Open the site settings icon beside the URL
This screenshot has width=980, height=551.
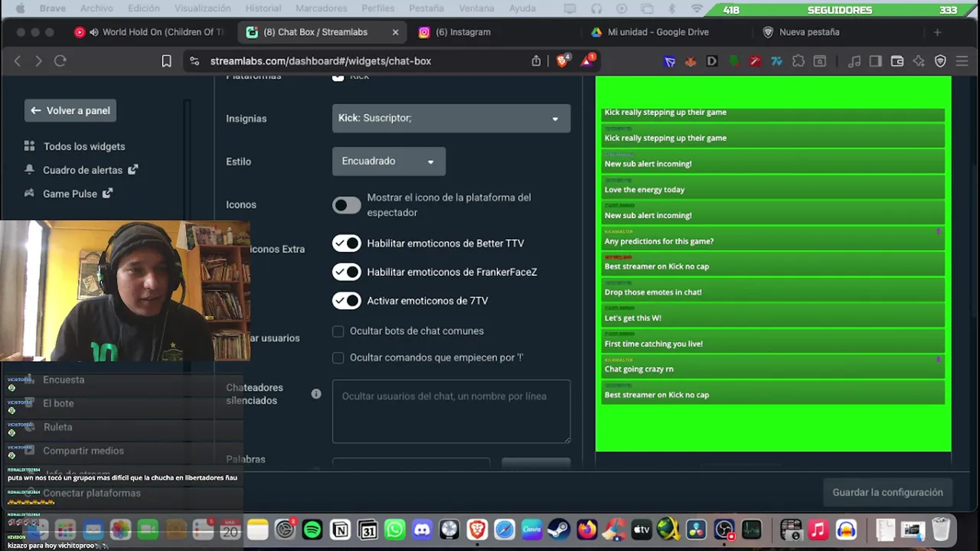194,61
